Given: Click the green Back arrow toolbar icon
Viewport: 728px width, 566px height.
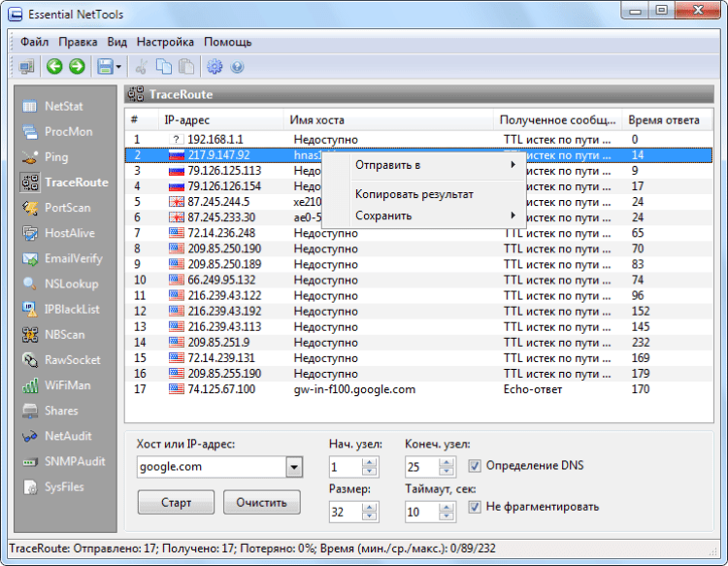Looking at the screenshot, I should (54, 66).
